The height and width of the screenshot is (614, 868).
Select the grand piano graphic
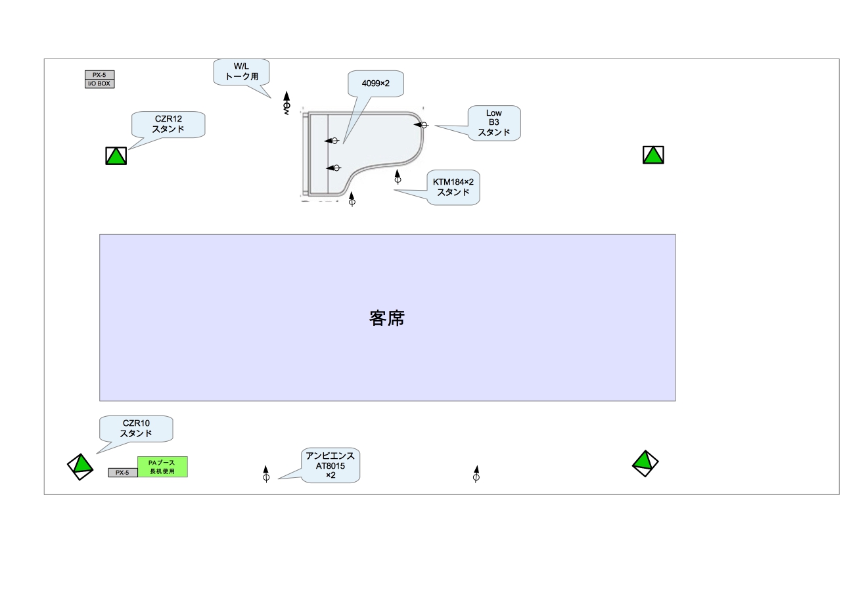(x=363, y=154)
